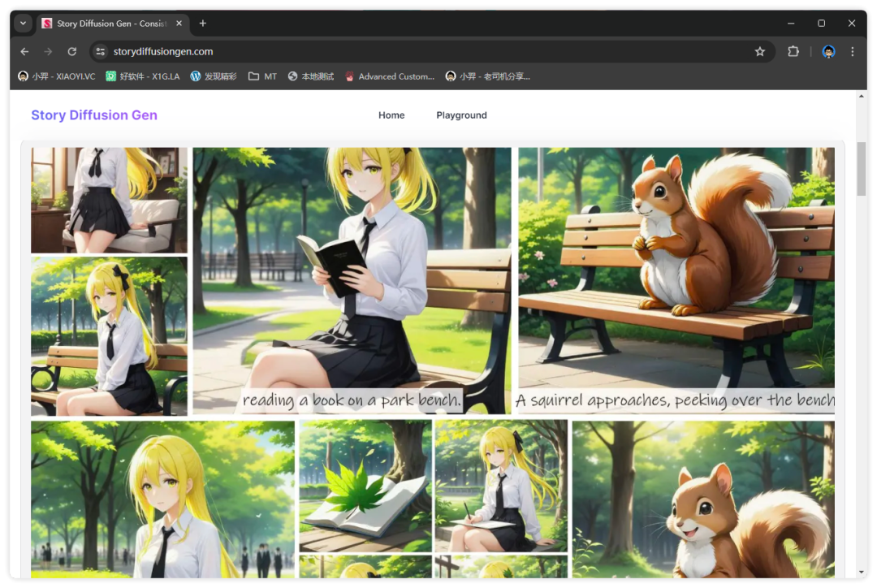Bookmark this page with the star icon
The width and height of the screenshot is (877, 588).
pyautogui.click(x=759, y=51)
